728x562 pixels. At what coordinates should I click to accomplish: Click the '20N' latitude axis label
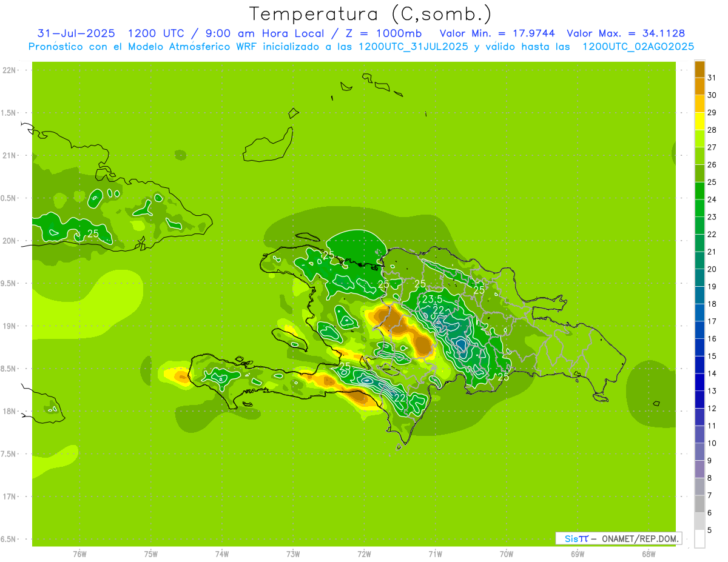click(9, 241)
